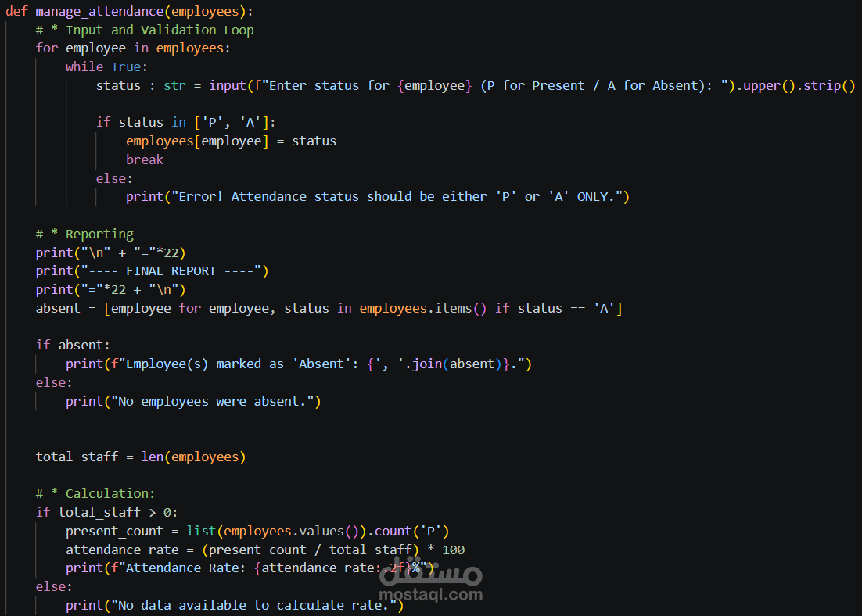Click 'No data available to calculate rate.' string

click(253, 606)
